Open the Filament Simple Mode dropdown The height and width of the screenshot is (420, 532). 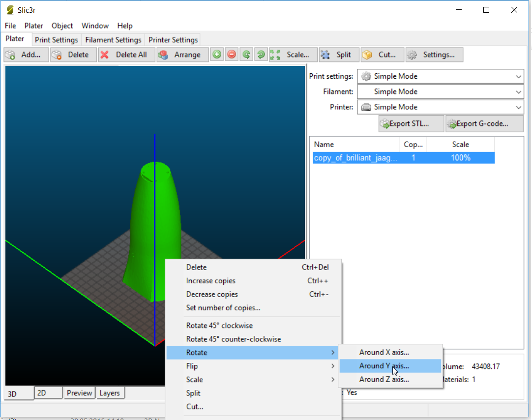441,91
